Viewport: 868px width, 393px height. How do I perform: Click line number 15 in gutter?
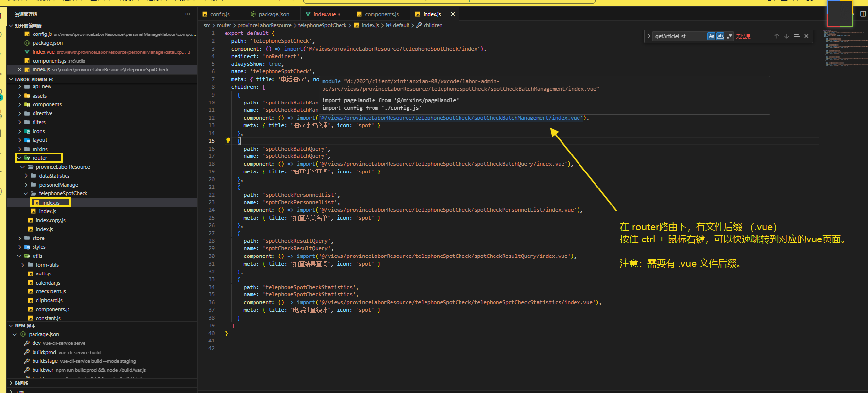click(x=211, y=141)
